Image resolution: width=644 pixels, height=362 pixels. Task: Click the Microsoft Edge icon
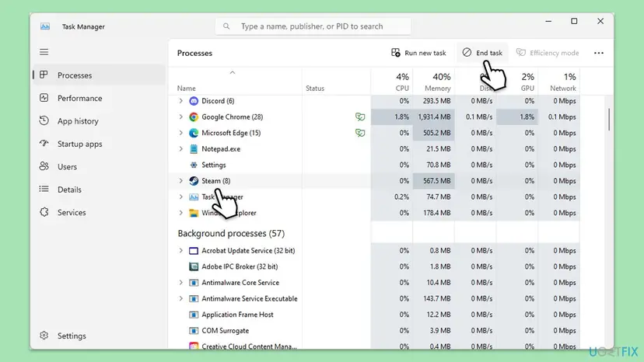point(194,133)
